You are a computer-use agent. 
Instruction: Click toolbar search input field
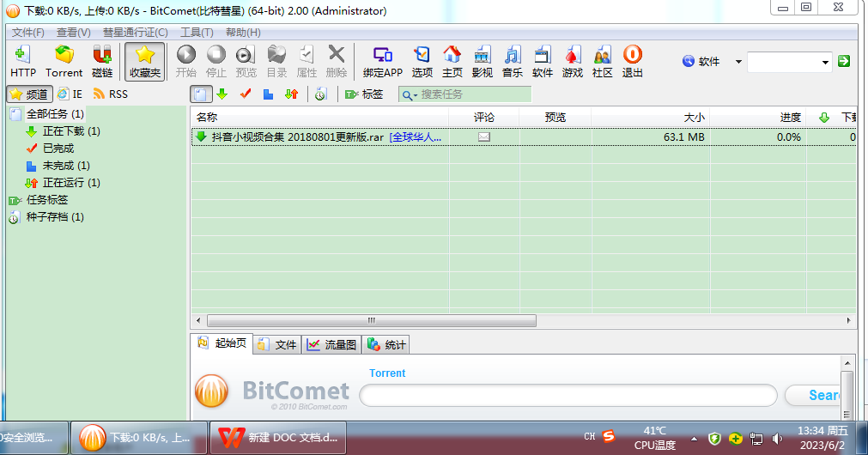(783, 62)
